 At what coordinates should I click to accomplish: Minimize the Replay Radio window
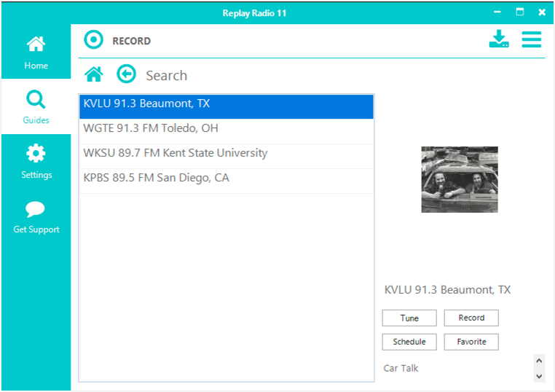(497, 12)
